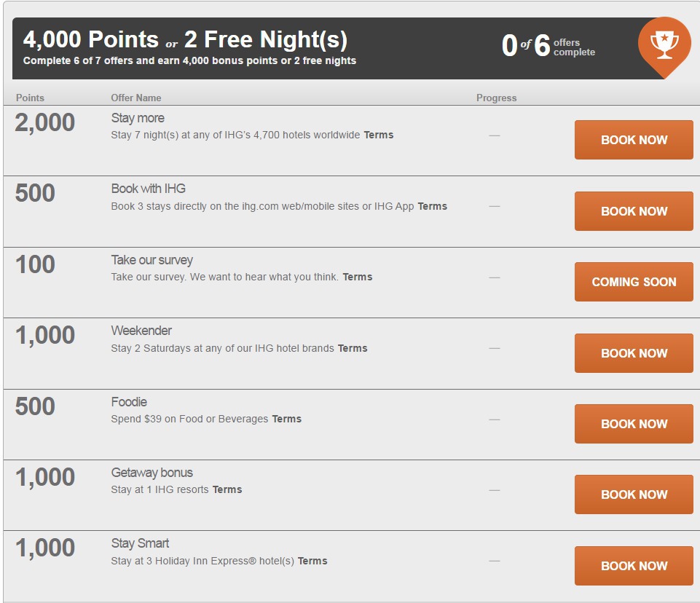This screenshot has height=603, width=700.
Task: Book now for Foodie offer
Action: click(634, 424)
